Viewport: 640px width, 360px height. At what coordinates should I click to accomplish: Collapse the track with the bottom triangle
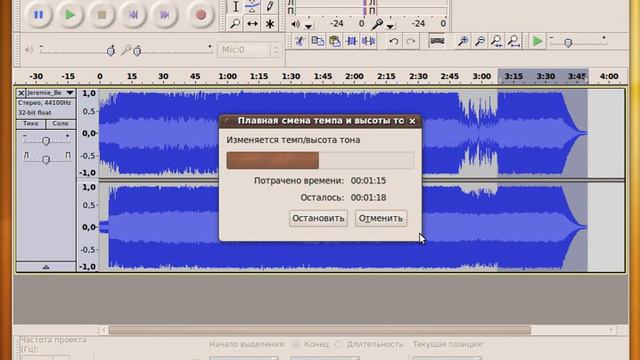46,267
